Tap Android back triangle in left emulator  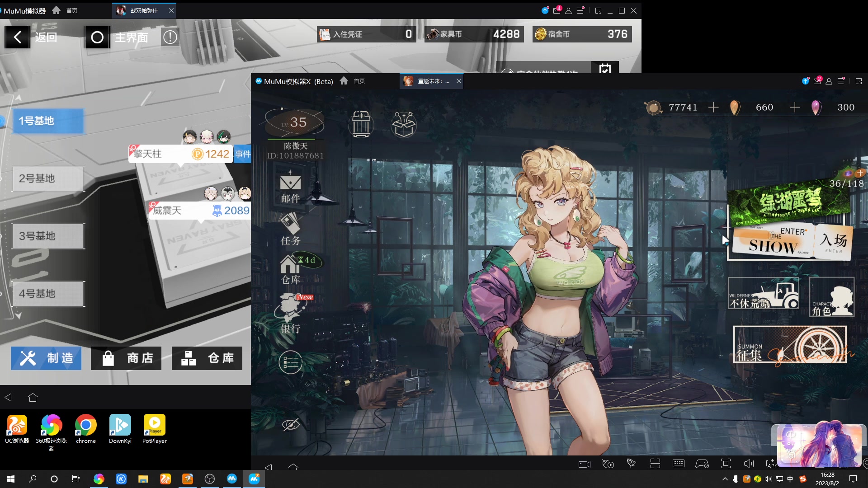click(8, 397)
